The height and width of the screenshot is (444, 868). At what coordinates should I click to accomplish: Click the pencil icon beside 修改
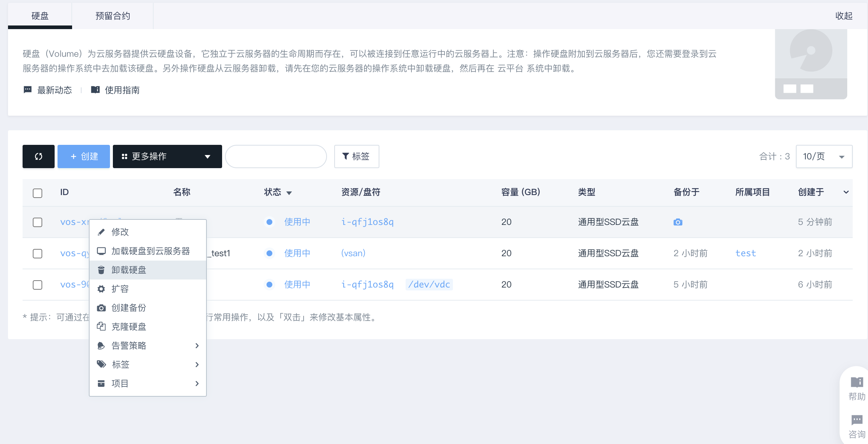point(101,232)
